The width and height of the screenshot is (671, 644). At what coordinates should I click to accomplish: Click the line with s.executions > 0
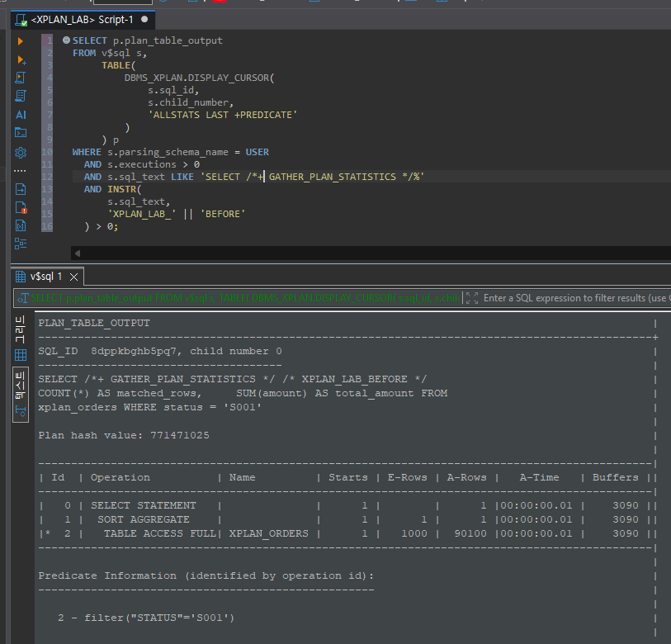(x=142, y=165)
